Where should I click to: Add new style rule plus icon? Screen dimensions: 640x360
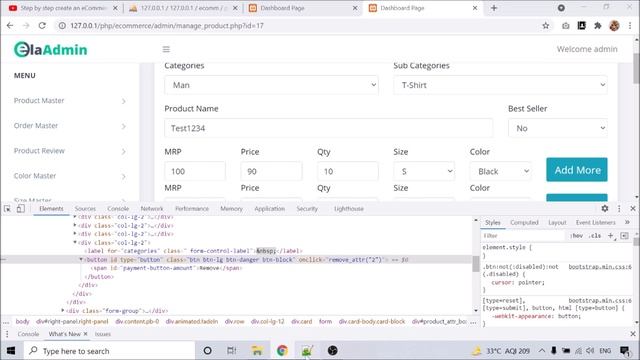611,236
